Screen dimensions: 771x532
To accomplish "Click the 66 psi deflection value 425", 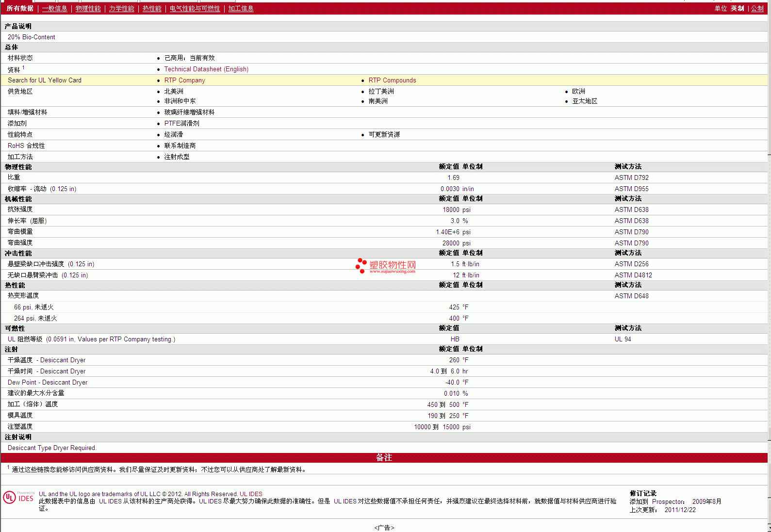I will coord(454,307).
